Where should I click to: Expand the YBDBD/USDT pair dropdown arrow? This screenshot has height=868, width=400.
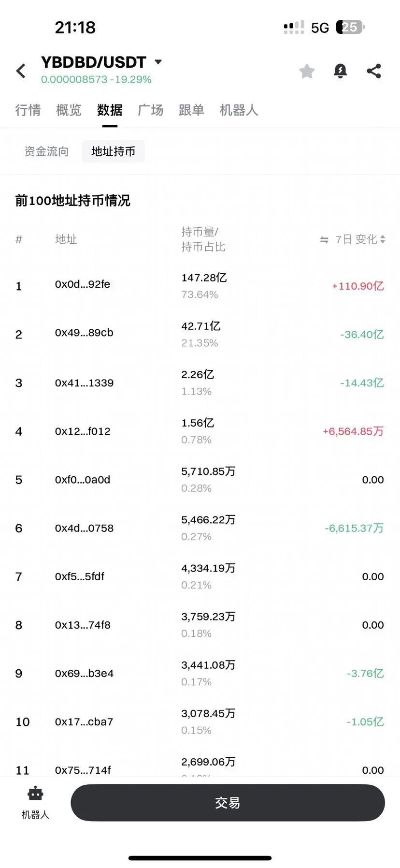(158, 62)
